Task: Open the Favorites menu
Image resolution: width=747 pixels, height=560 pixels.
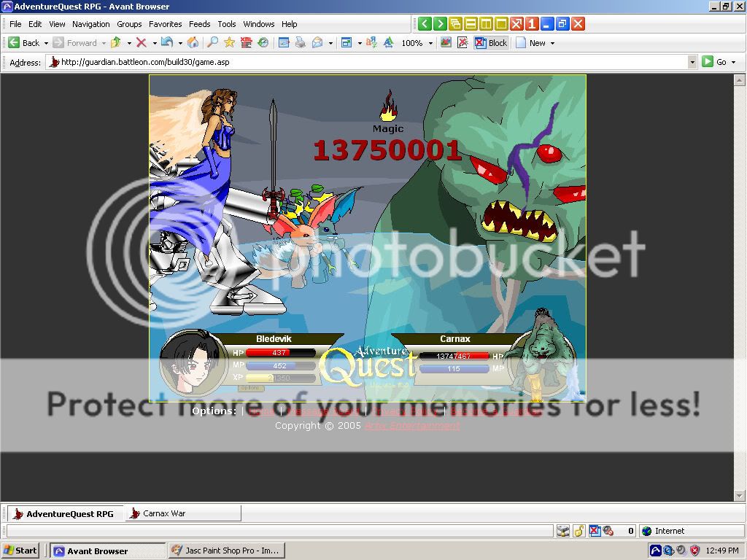Action: [x=165, y=24]
